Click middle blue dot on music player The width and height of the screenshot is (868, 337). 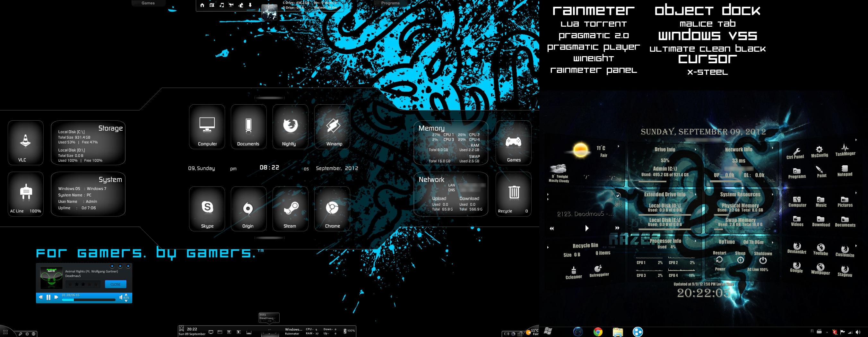[120, 266]
